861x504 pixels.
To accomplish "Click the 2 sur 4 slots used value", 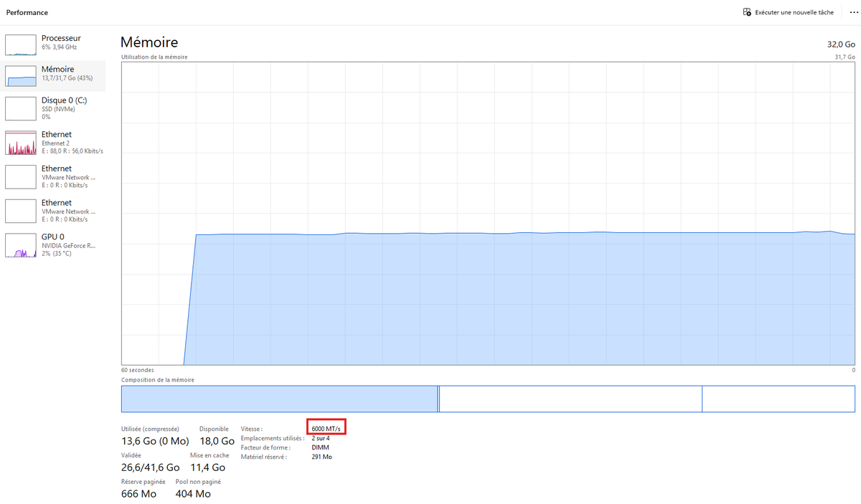I will point(321,438).
